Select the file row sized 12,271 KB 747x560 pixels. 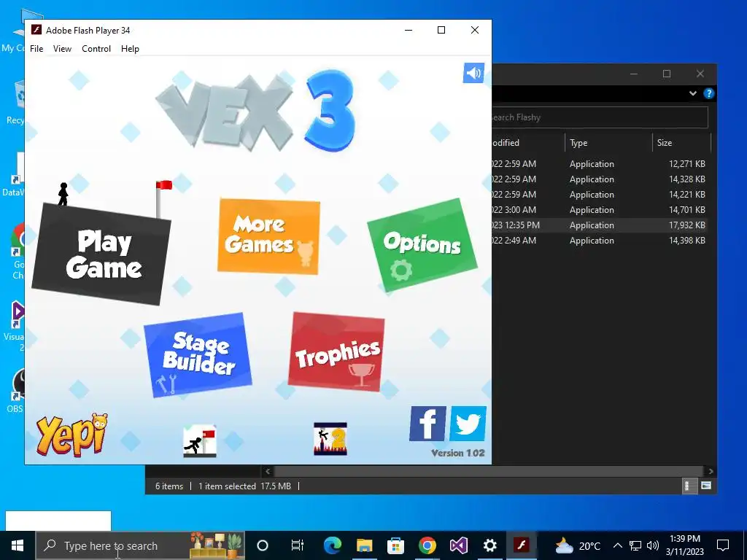[600, 164]
